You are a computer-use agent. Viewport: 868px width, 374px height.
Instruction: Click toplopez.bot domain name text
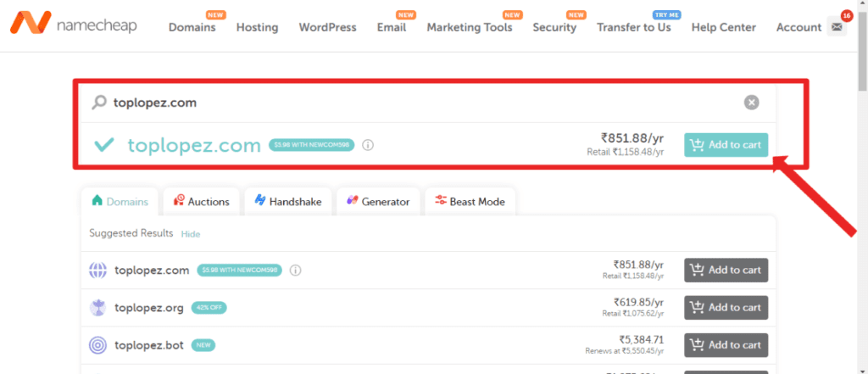point(149,345)
